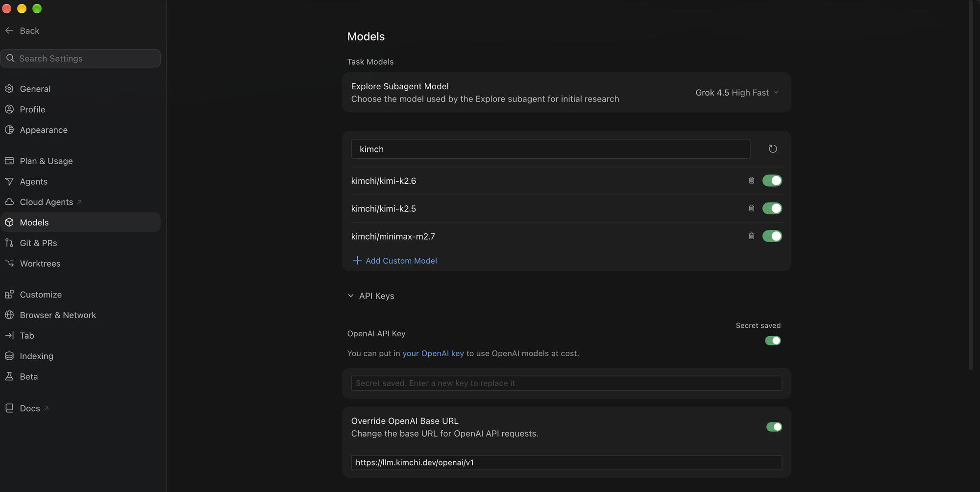Click the search magnifier icon in sidebar
Viewport: 980px width, 492px height.
(x=10, y=58)
